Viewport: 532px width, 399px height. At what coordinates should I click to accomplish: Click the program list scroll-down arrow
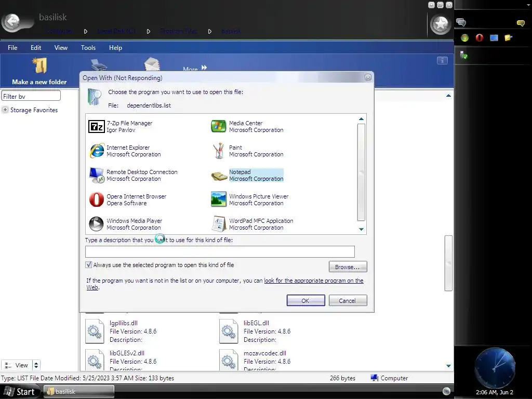(x=362, y=229)
